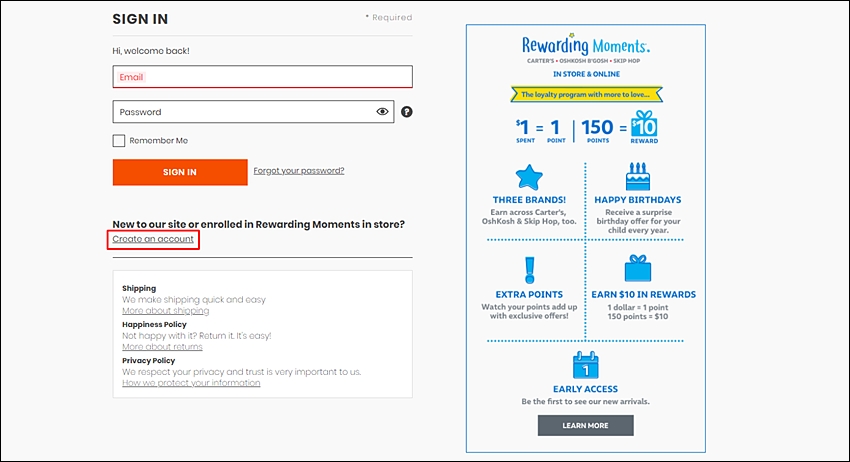Click the exclamation mark Extra Points icon
The width and height of the screenshot is (850, 462).
[x=530, y=270]
